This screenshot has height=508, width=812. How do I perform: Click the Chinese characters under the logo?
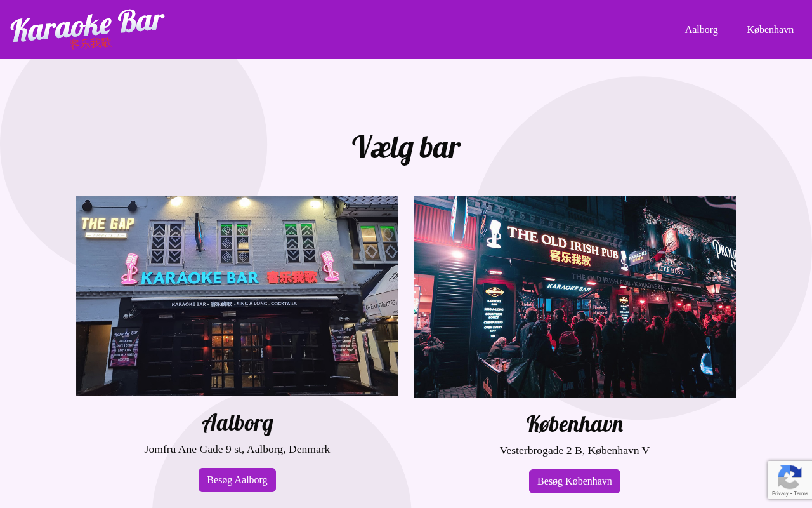(90, 43)
